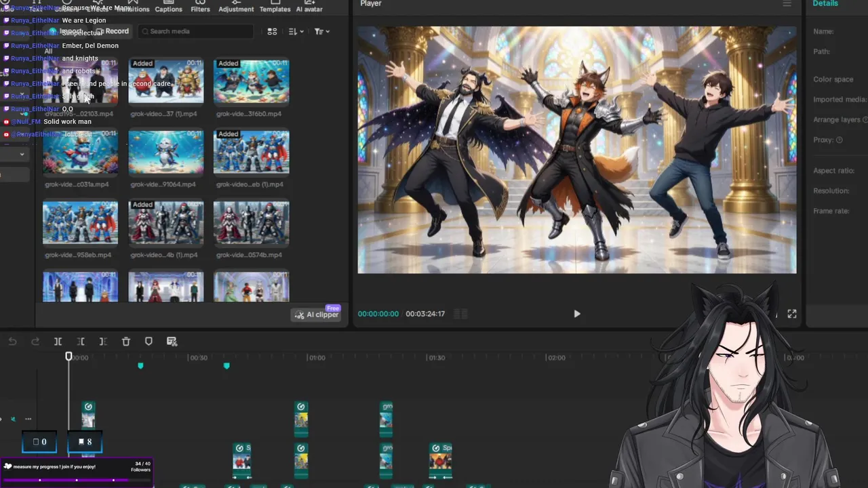Mute the track with speaker icon
Viewport: 868px width, 488px height.
coord(13,419)
